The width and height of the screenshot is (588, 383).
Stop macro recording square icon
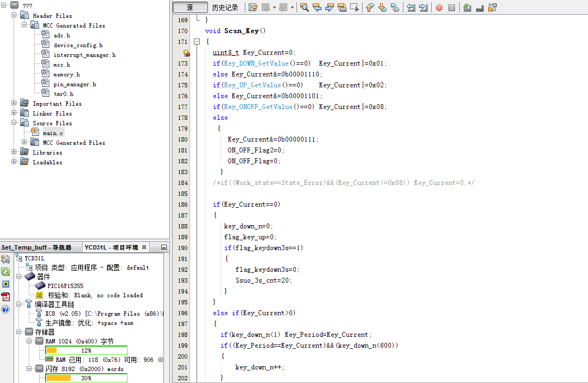tap(451, 8)
